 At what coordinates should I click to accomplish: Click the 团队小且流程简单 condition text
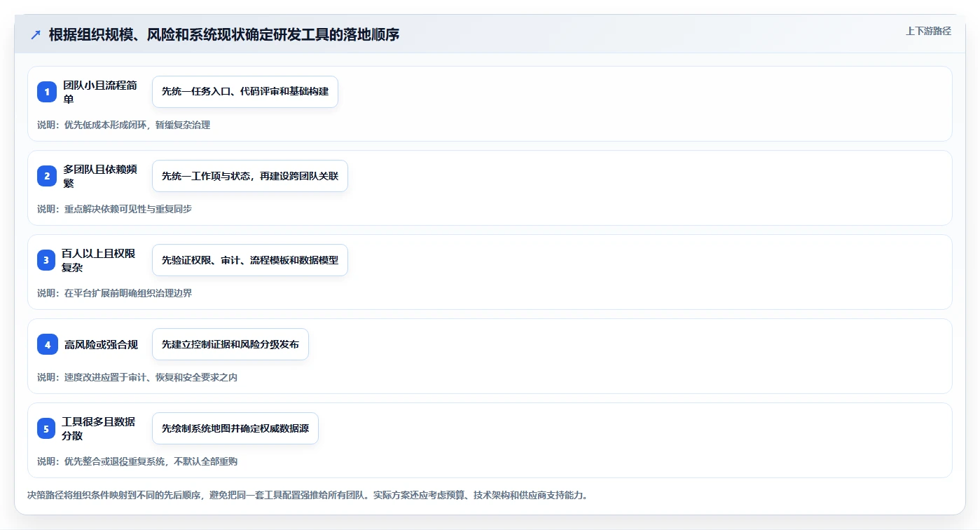tap(99, 92)
